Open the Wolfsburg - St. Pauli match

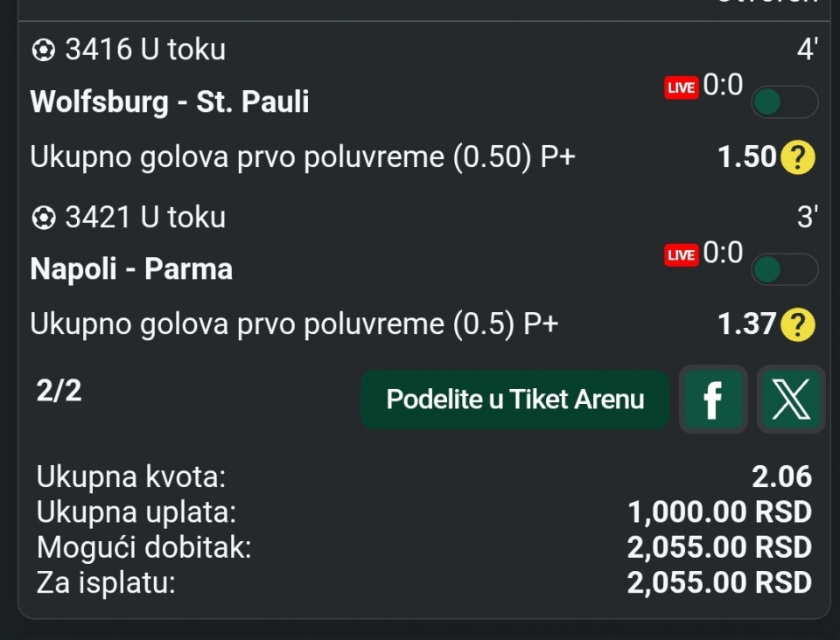[170, 102]
